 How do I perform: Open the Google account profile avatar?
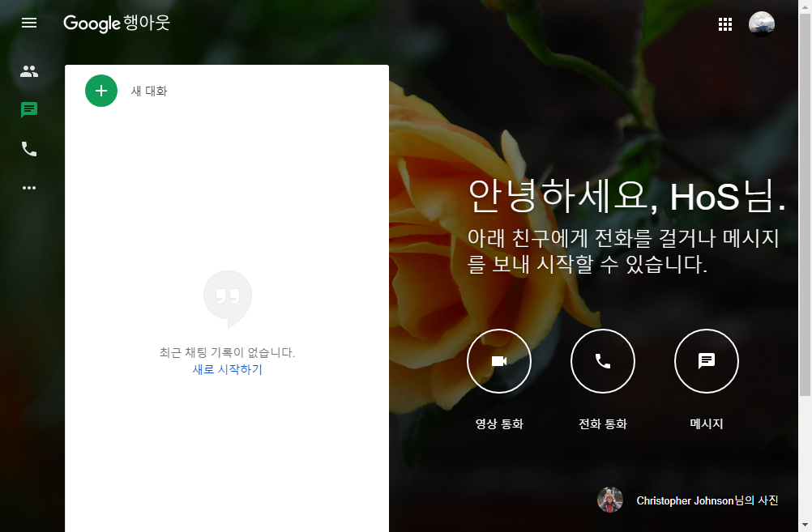[761, 23]
